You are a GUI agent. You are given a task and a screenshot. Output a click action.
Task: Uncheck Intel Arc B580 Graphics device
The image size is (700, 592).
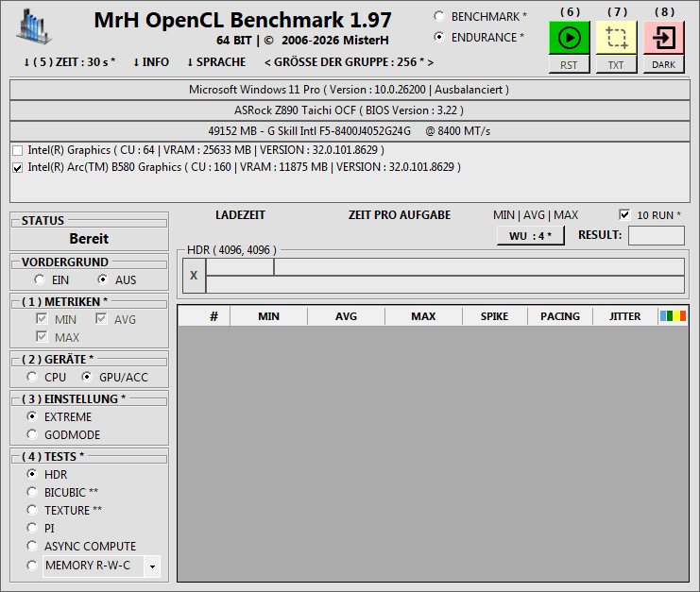point(17,168)
